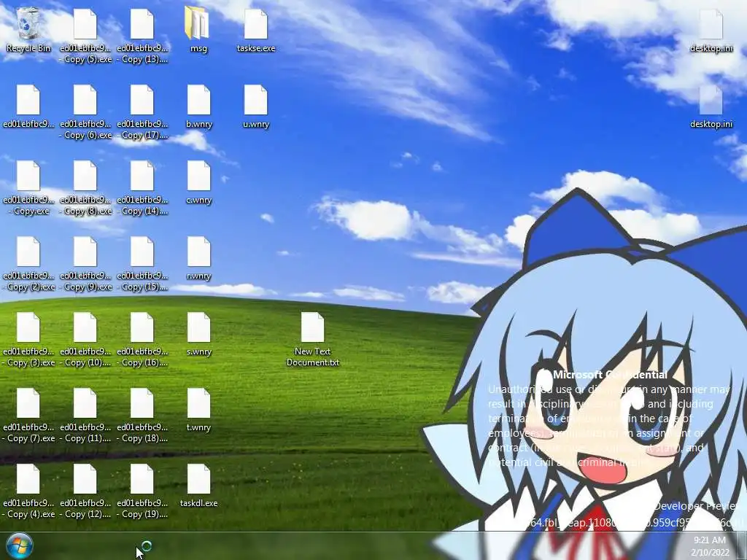747x560 pixels.
Task: Select ed01ebfbc9 - Copy (8).exe
Action: [x=85, y=187]
